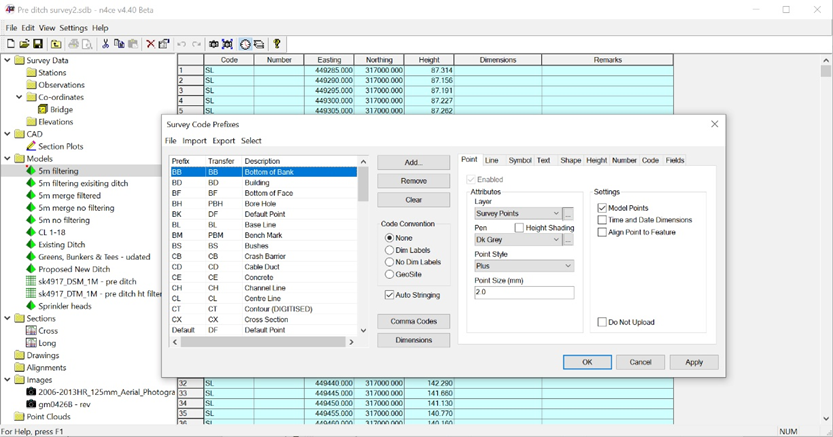Open the gm0426B - rev image item
833x437 pixels.
(x=64, y=404)
